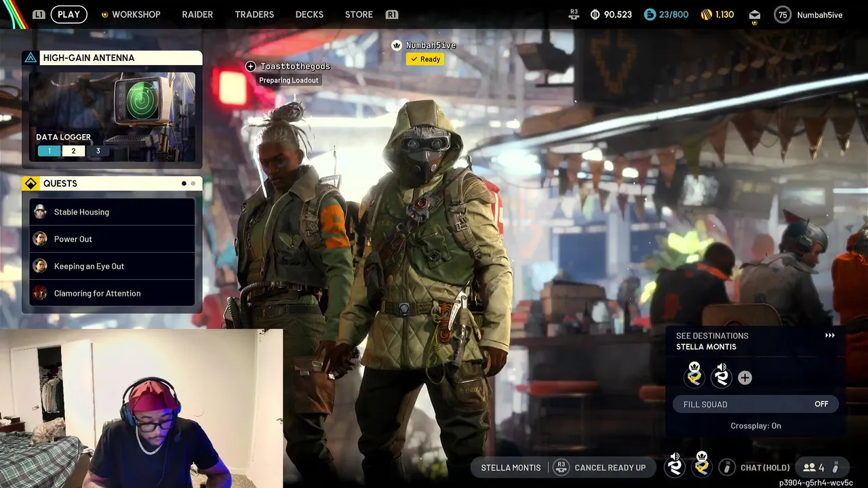868x488 pixels.
Task: Click the blue 23/800 currency icon
Action: pos(650,14)
